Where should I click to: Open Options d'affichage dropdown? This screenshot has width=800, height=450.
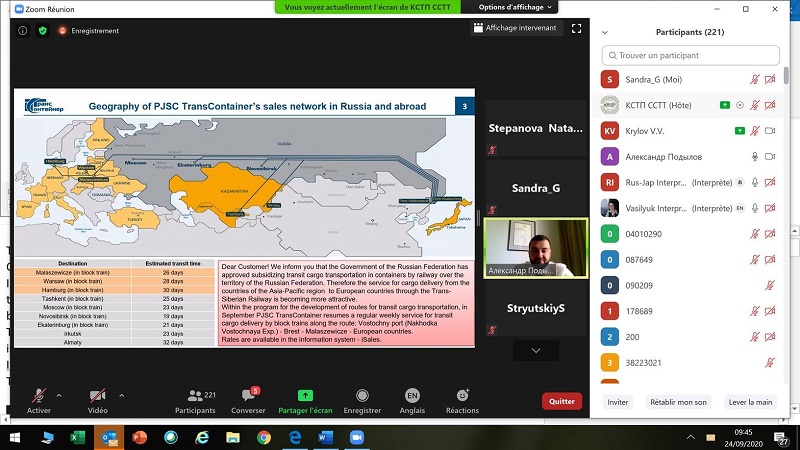[x=515, y=7]
